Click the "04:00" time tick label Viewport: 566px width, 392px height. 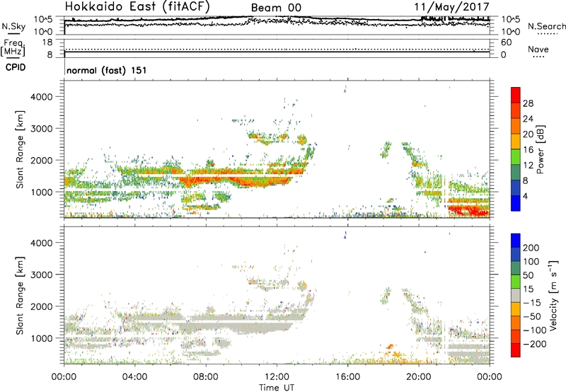click(x=135, y=377)
